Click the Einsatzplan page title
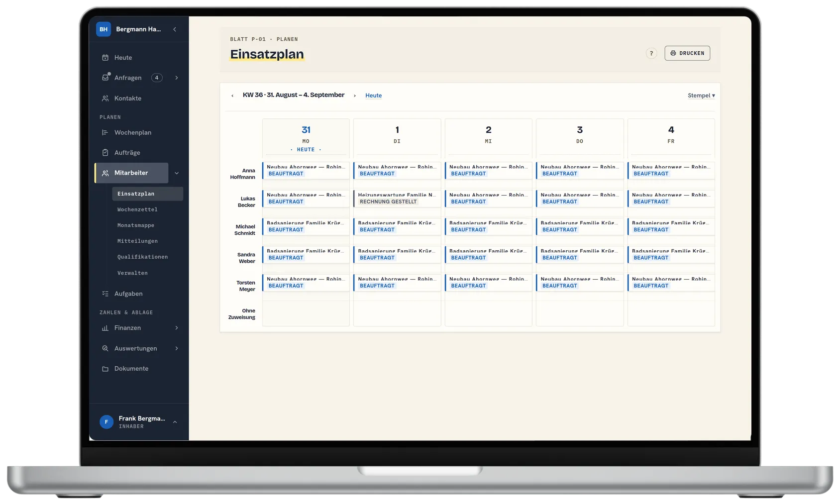The width and height of the screenshot is (840, 504). click(x=267, y=54)
